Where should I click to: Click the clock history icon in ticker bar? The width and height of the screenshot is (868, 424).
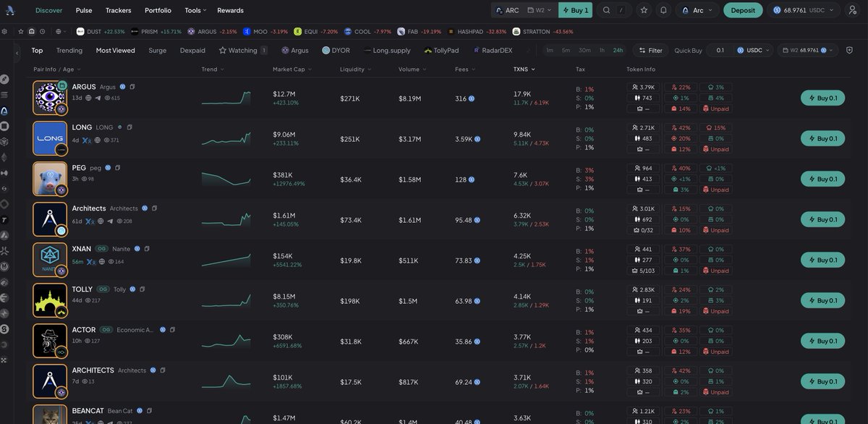43,32
